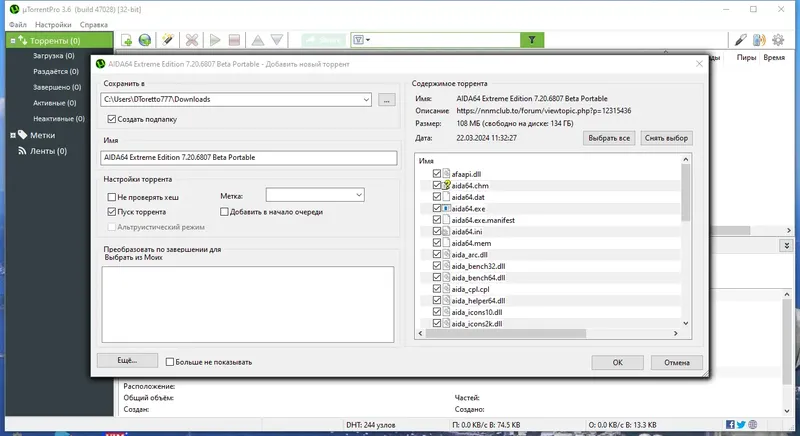Screen dimensions: 800x436
Task: Click Move Up Queue triangle icon
Action: tap(258, 40)
